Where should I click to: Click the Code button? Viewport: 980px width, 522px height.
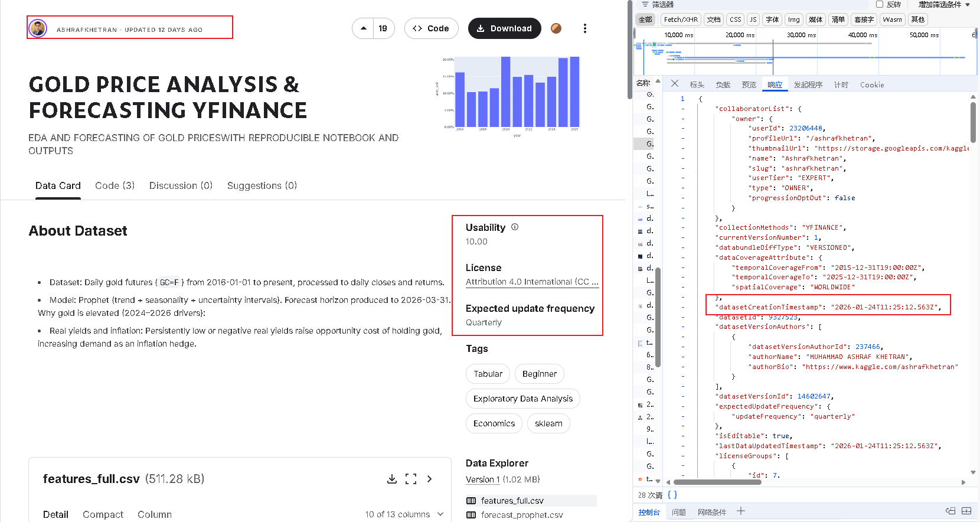(432, 28)
